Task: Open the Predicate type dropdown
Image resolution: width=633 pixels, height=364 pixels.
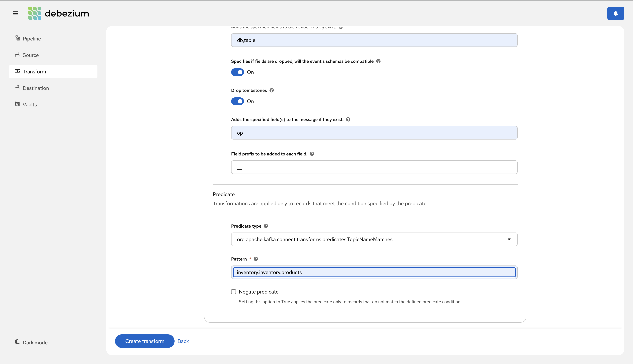Action: [374, 239]
